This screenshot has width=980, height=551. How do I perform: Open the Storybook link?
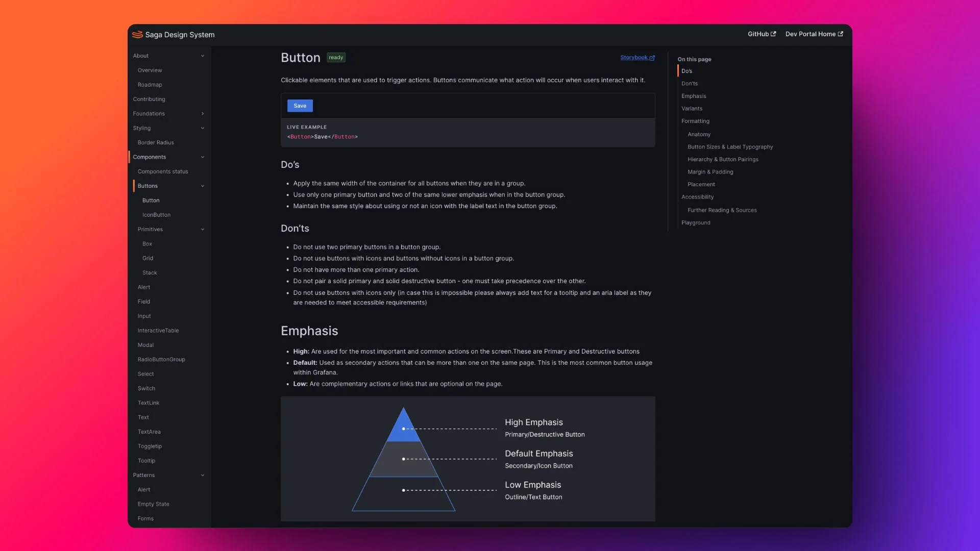[x=633, y=58]
